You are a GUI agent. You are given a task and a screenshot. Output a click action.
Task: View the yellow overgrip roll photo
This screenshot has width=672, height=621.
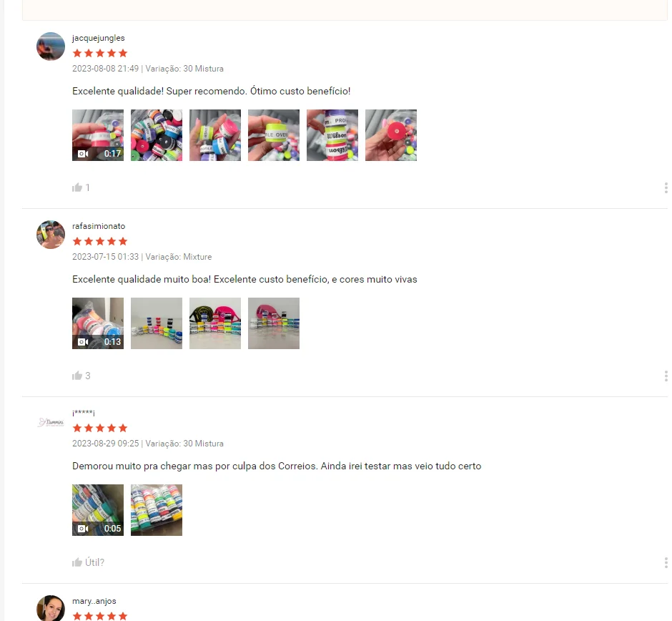pos(273,135)
